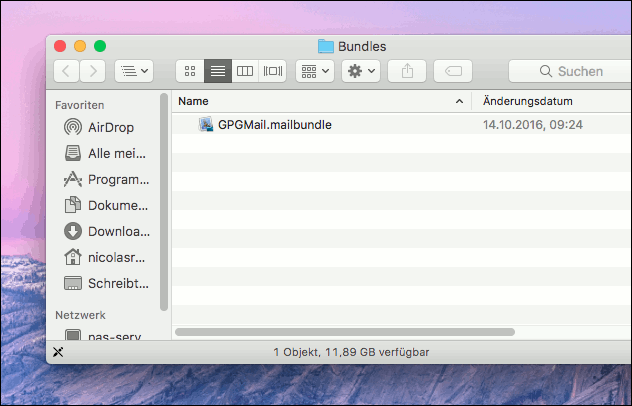Open the arrange items dropdown
This screenshot has height=406, width=632.
click(314, 71)
